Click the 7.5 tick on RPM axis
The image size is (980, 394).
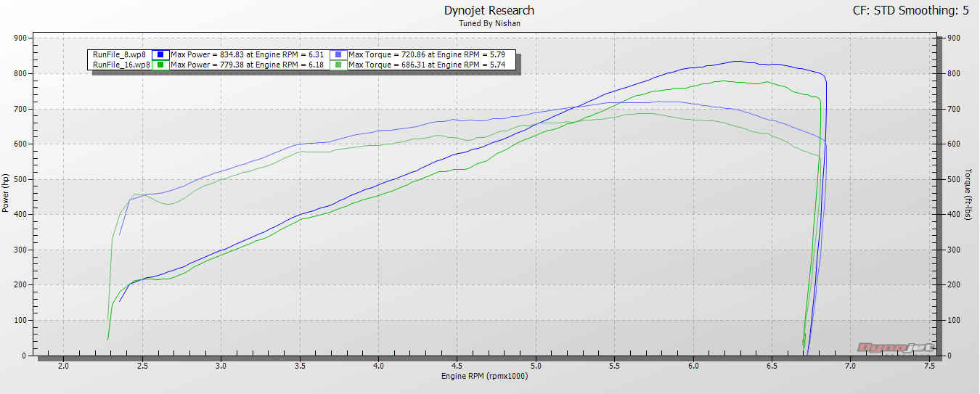click(x=928, y=365)
